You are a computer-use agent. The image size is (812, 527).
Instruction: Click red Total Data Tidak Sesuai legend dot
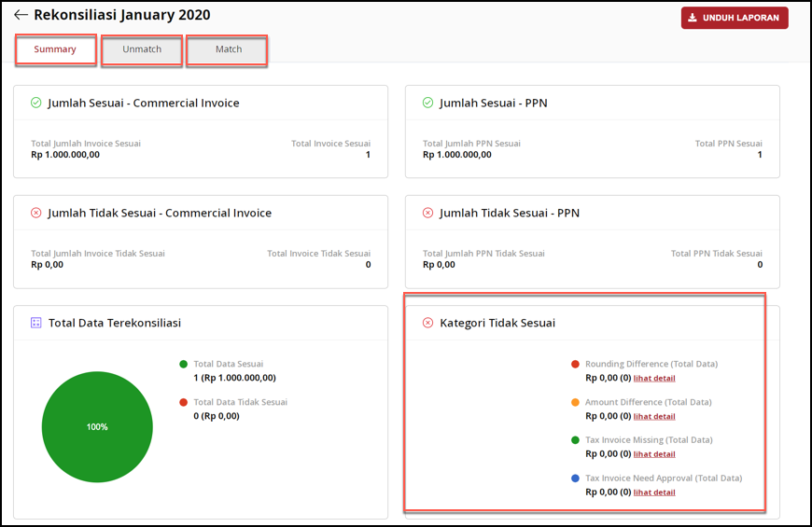[x=184, y=403]
